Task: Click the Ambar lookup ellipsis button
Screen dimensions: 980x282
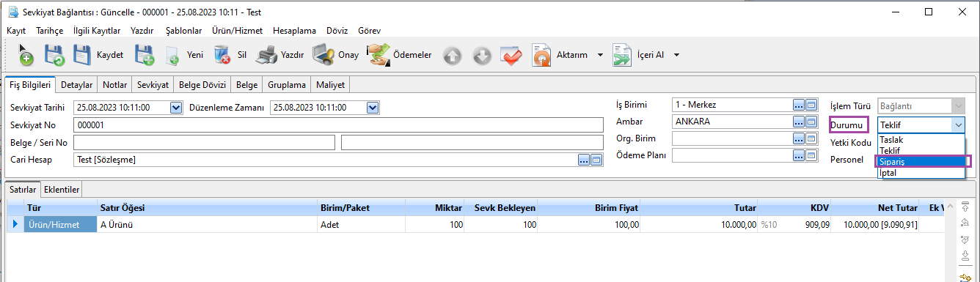Action: (x=799, y=122)
